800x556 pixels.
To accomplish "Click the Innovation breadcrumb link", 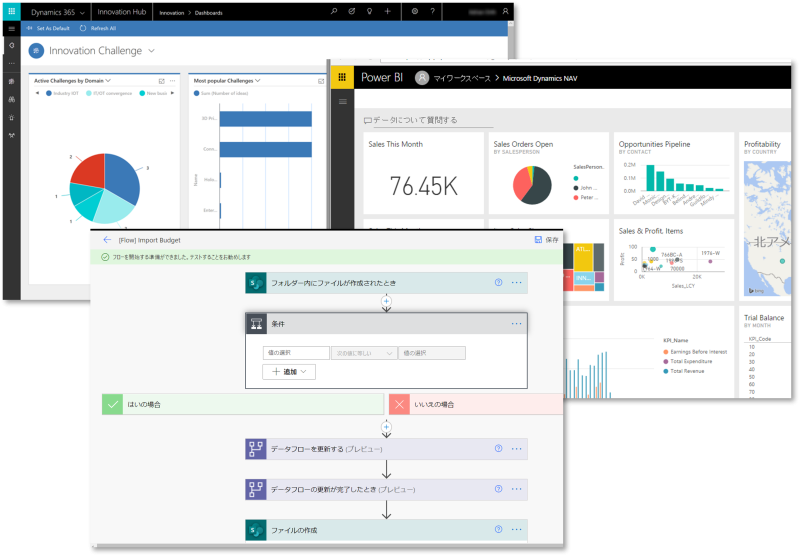I will [x=171, y=12].
